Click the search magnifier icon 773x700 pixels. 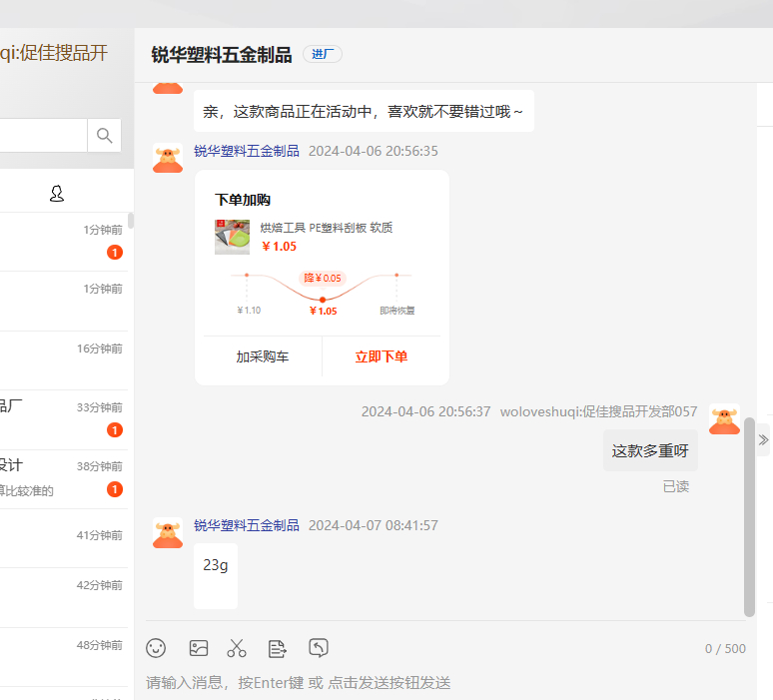coord(104,135)
